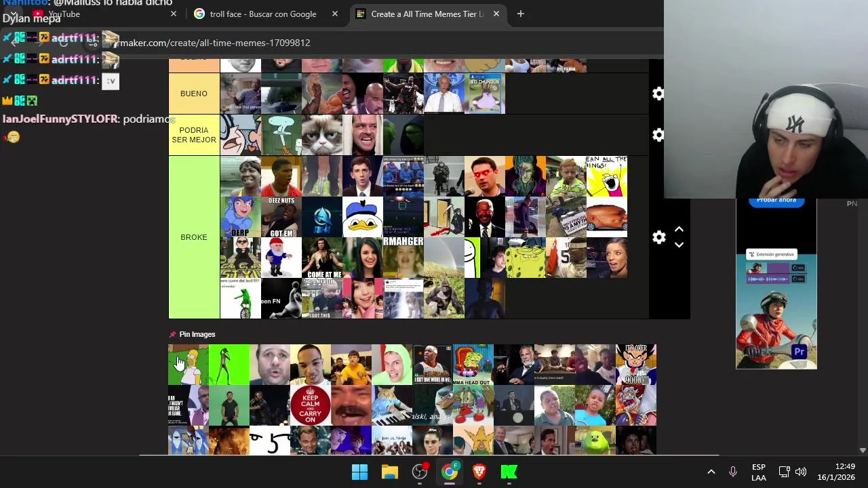Move the BROKE tier down with arrow
Viewport: 868px width, 488px height.
click(x=679, y=245)
